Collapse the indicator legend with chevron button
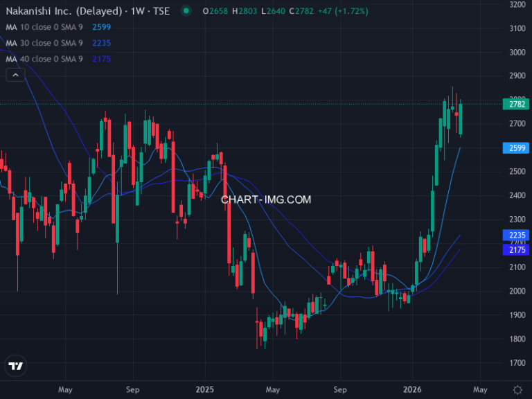 coord(16,75)
